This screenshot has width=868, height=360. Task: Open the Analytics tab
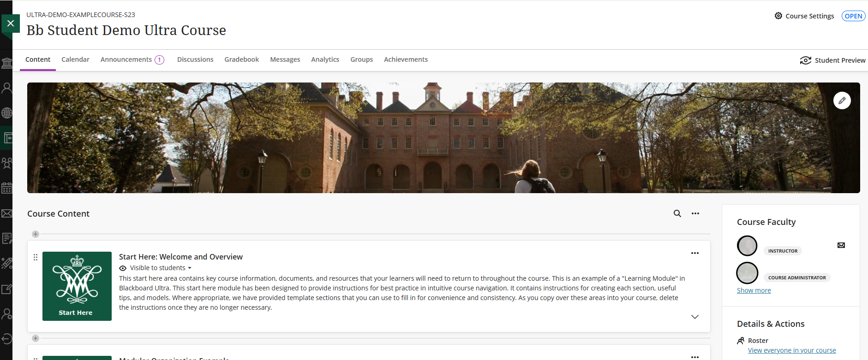tap(325, 59)
